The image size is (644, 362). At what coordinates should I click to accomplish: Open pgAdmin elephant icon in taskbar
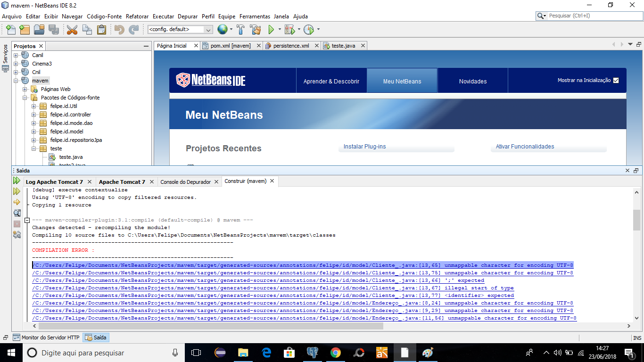(312, 353)
